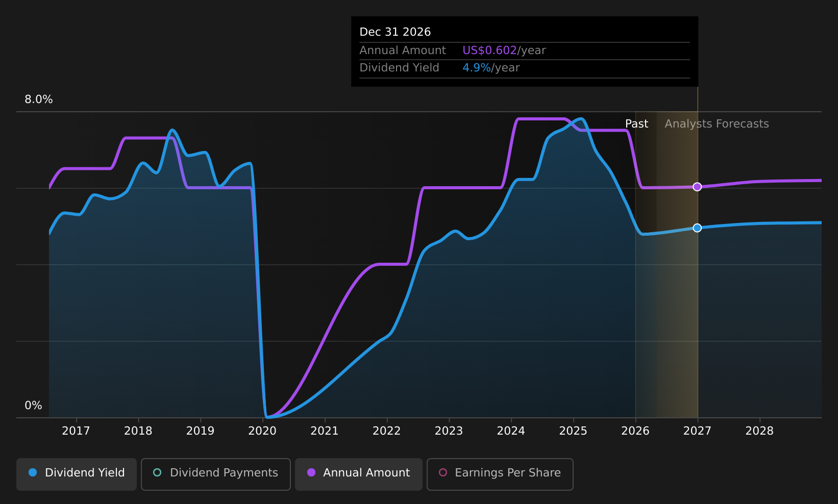Toggle the Annual Amount legend button

pyautogui.click(x=359, y=474)
